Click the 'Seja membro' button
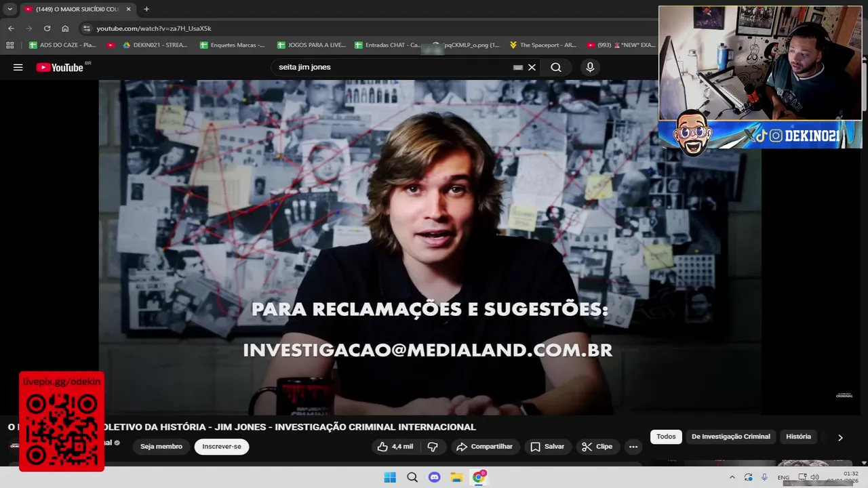Viewport: 868px width, 488px height. point(161,447)
